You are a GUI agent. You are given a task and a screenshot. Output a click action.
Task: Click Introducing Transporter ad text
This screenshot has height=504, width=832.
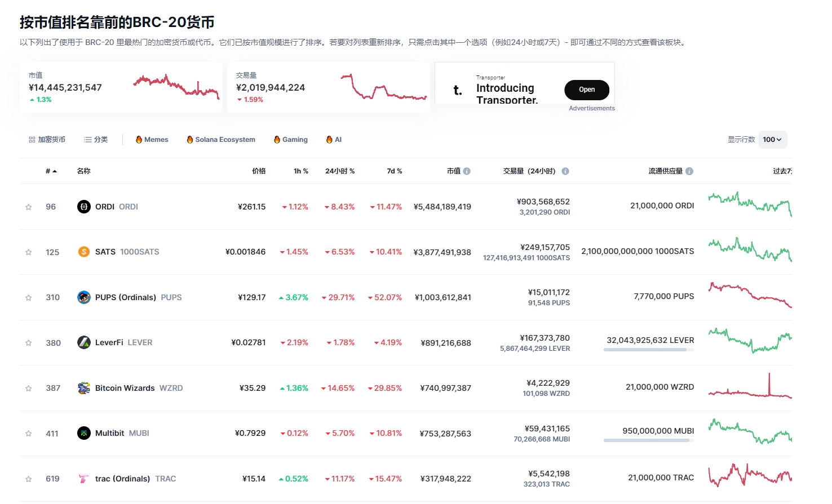coord(507,93)
